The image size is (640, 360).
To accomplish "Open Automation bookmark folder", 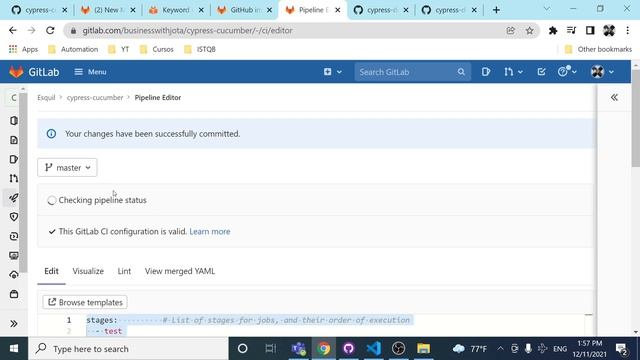I will 73,49.
